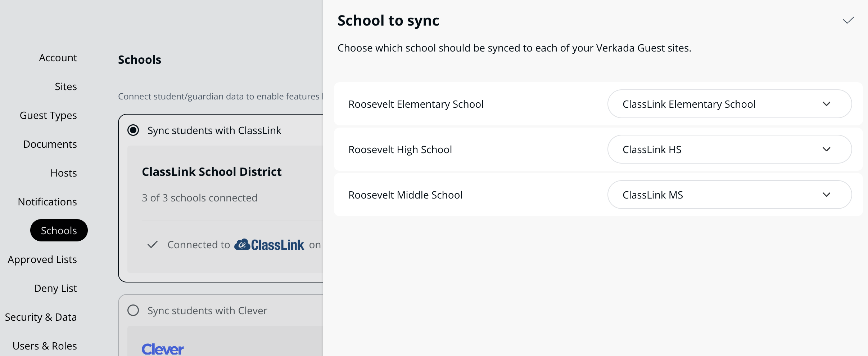This screenshot has width=868, height=356.
Task: Click the ClassLink School District heading
Action: coord(212,172)
